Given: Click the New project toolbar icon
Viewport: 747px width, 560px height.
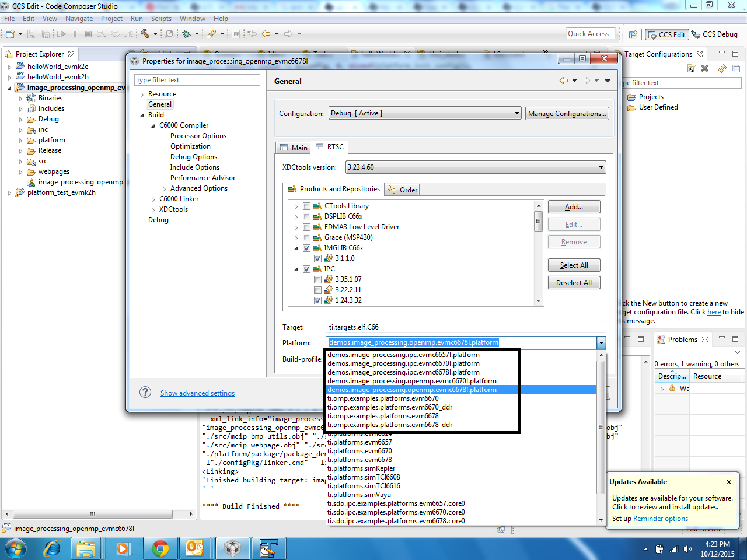Looking at the screenshot, I should 10,34.
